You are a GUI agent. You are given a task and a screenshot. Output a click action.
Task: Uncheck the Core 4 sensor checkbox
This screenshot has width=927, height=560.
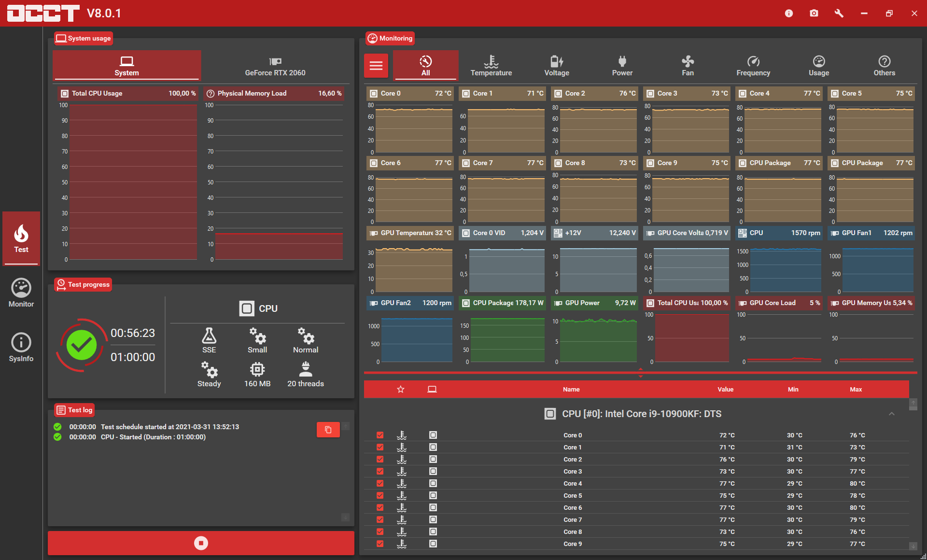(380, 483)
